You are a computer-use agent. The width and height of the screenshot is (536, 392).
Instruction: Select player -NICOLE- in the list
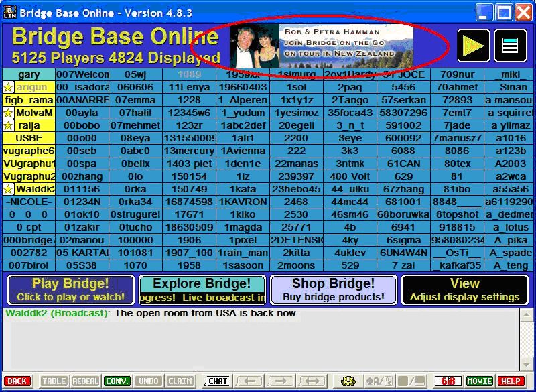[29, 202]
